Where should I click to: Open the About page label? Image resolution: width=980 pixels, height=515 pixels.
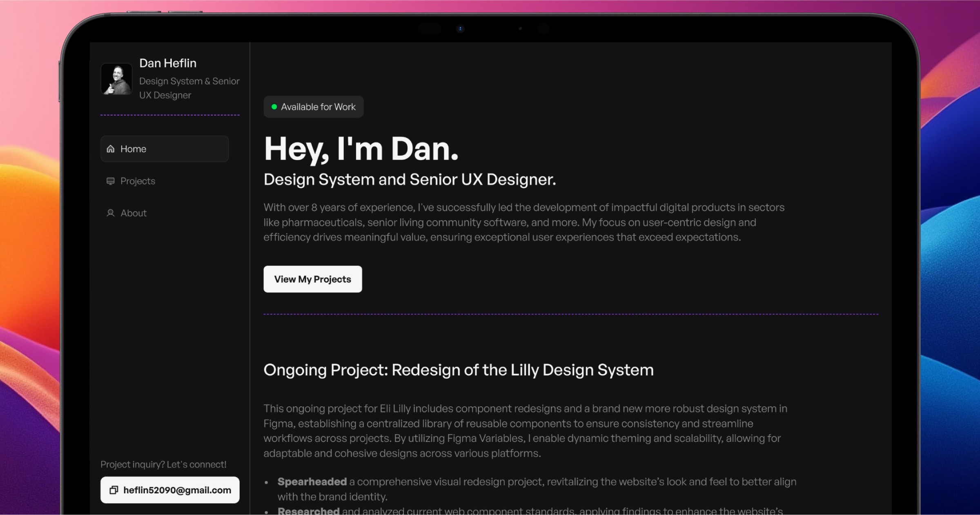(x=134, y=213)
